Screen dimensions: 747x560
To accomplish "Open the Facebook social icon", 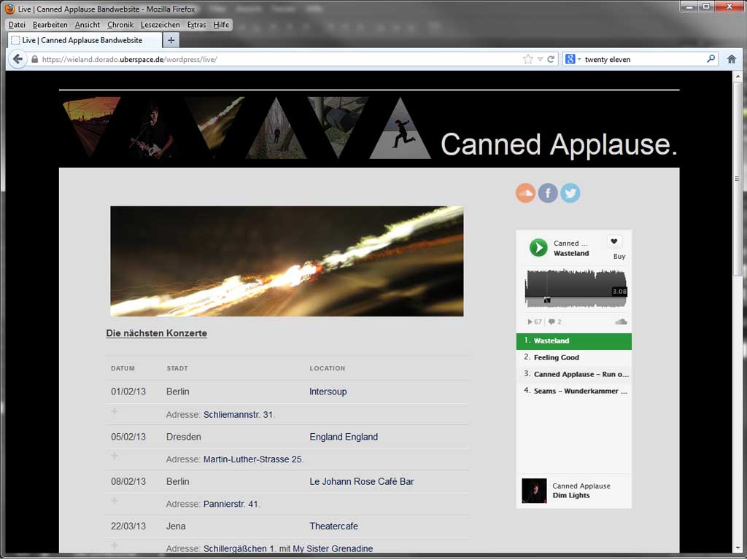I will point(548,192).
